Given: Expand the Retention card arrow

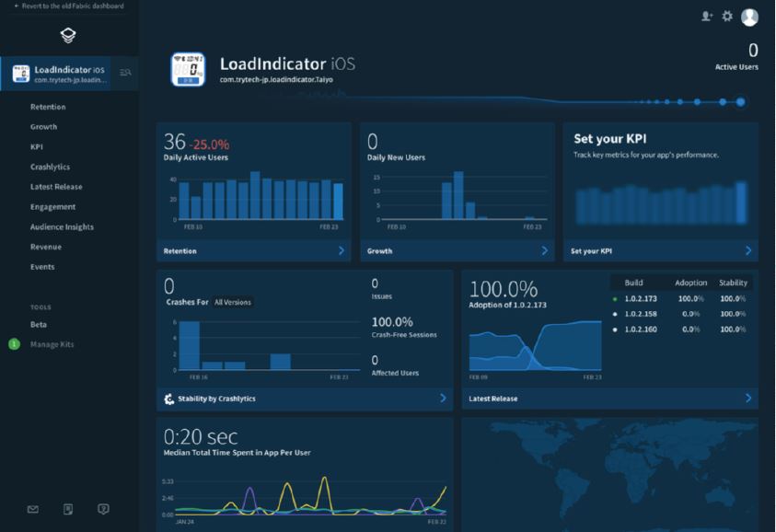Looking at the screenshot, I should 341,250.
